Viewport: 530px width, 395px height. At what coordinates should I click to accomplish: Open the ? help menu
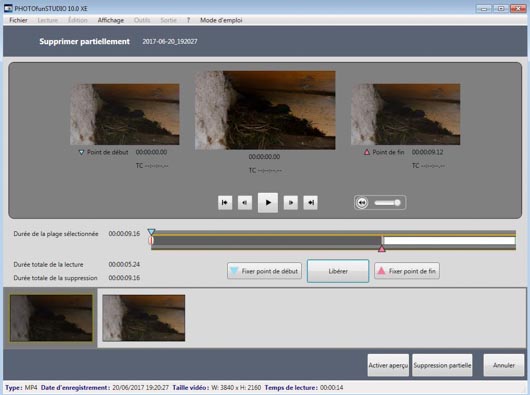pos(188,20)
